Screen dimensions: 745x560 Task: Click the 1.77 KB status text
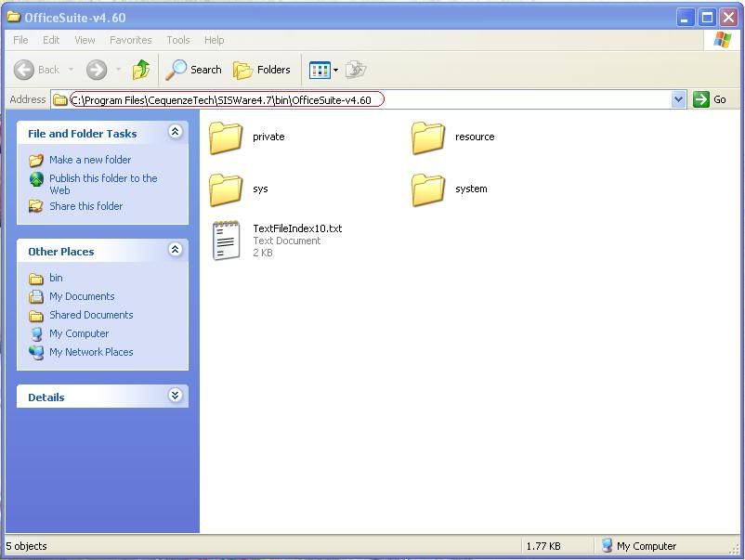pos(543,546)
